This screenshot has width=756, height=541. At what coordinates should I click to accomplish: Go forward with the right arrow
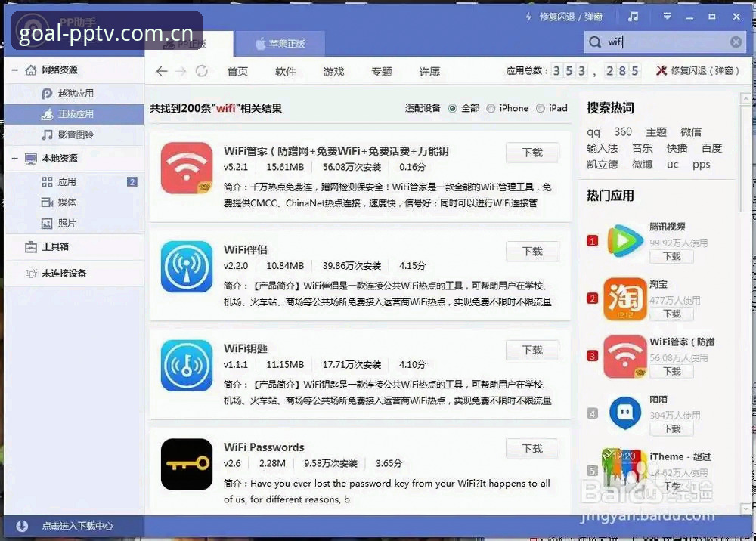pyautogui.click(x=181, y=71)
